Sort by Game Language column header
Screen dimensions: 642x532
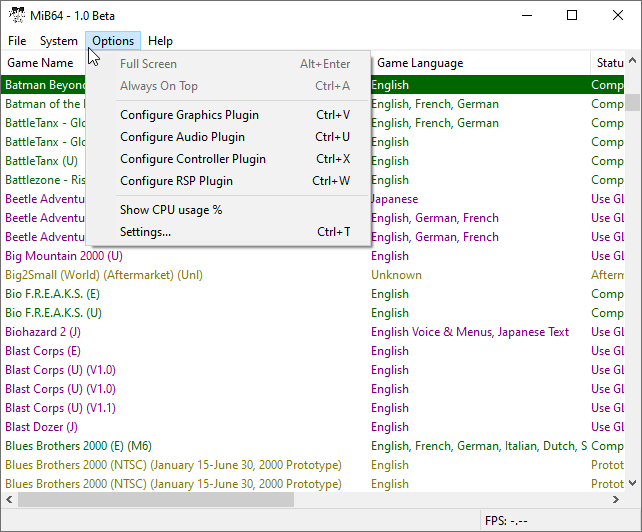(420, 63)
